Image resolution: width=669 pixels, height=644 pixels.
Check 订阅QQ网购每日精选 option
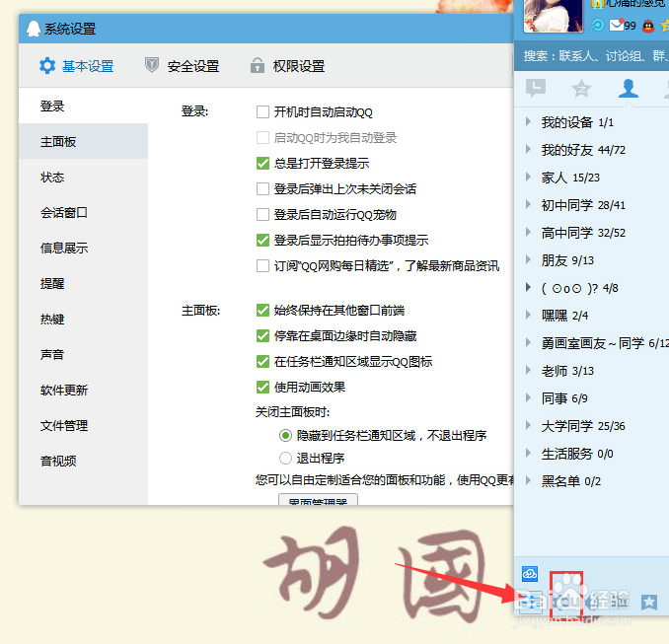262,265
